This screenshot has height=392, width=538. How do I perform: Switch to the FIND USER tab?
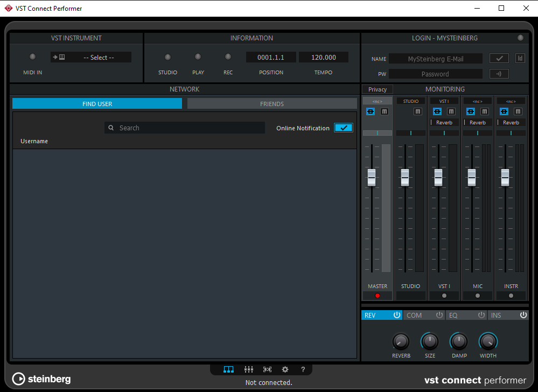97,103
